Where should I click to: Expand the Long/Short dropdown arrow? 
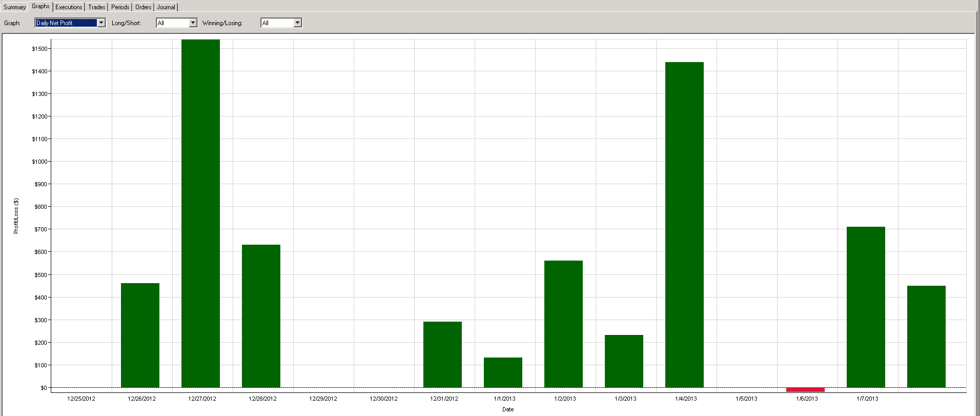pos(193,23)
